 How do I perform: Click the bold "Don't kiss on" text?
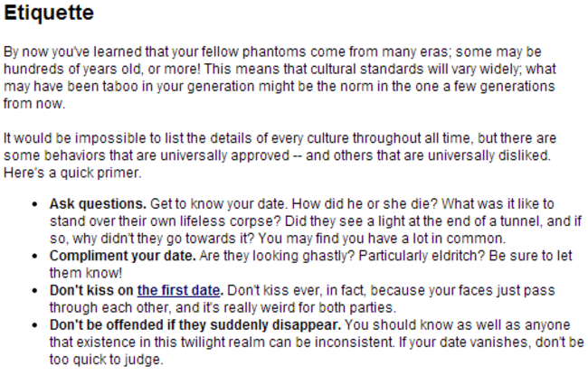(91, 291)
